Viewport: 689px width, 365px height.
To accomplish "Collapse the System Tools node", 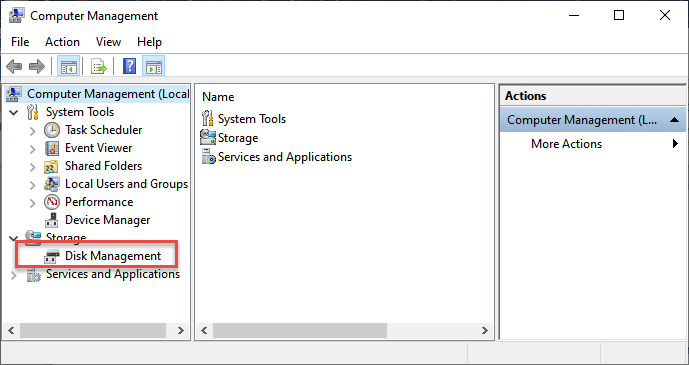I will click(14, 112).
